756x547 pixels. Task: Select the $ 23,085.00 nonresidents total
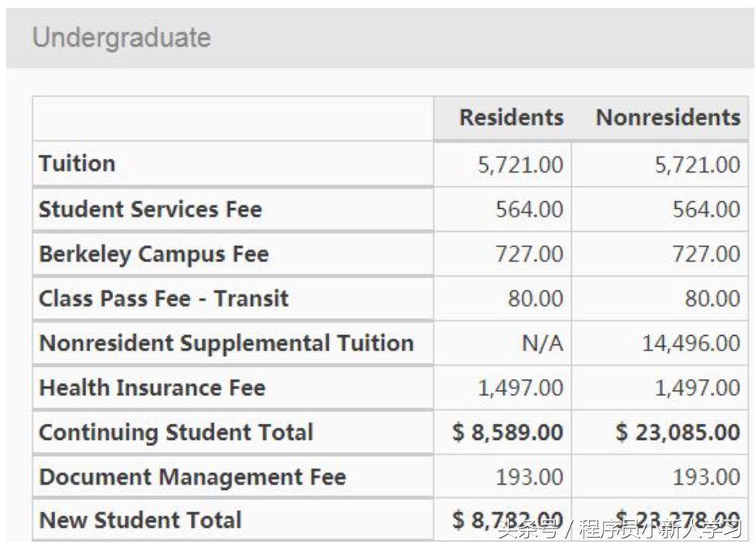[x=677, y=432]
